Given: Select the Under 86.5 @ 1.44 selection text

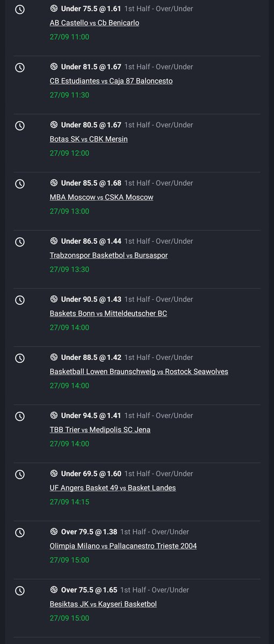Looking at the screenshot, I should tap(91, 241).
